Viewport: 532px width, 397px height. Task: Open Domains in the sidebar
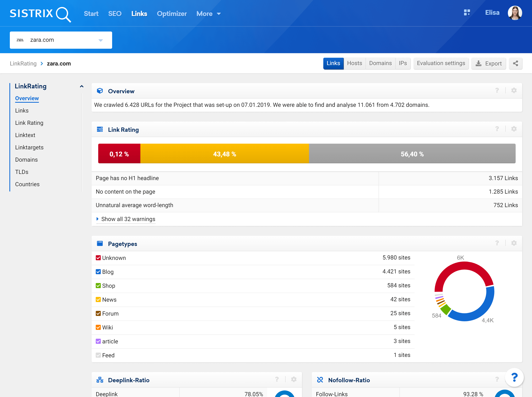point(26,160)
